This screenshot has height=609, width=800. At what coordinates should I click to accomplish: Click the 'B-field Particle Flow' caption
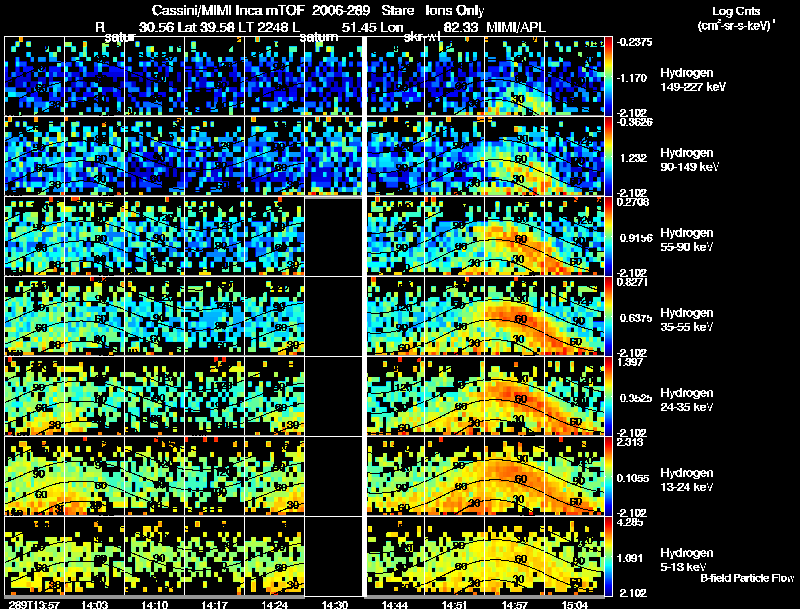point(747,578)
